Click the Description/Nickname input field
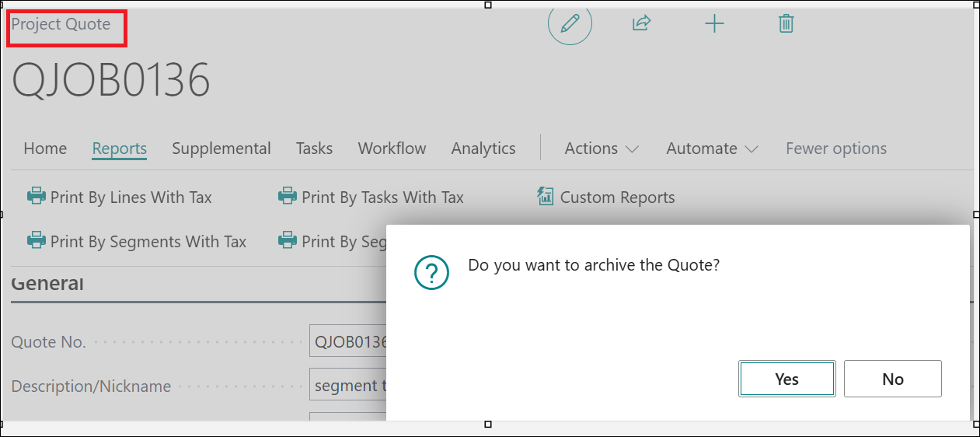Screen dimensions: 980x437 click(347, 386)
